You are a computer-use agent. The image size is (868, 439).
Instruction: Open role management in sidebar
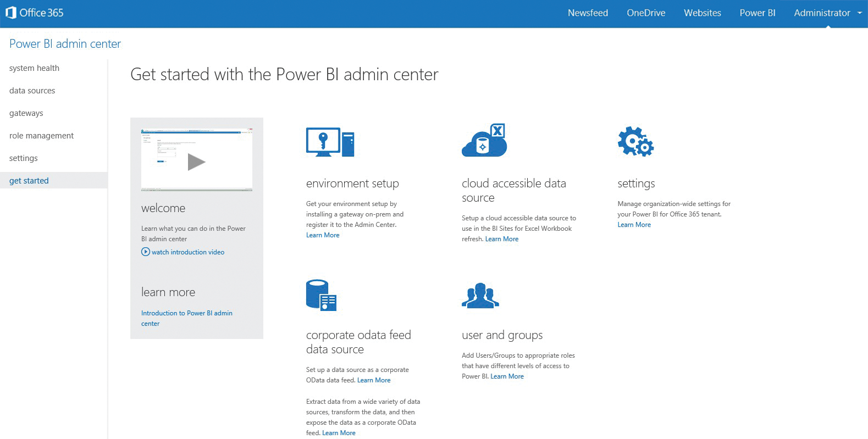41,136
